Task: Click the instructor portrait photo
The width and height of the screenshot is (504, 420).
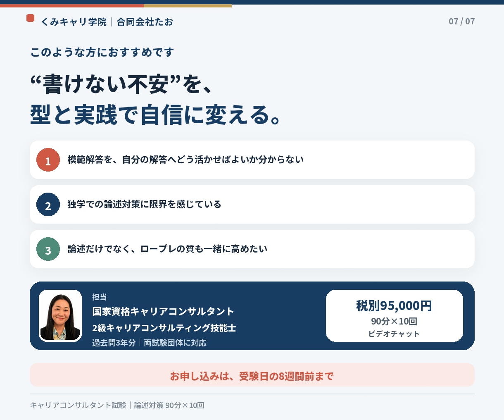Action: click(x=60, y=316)
